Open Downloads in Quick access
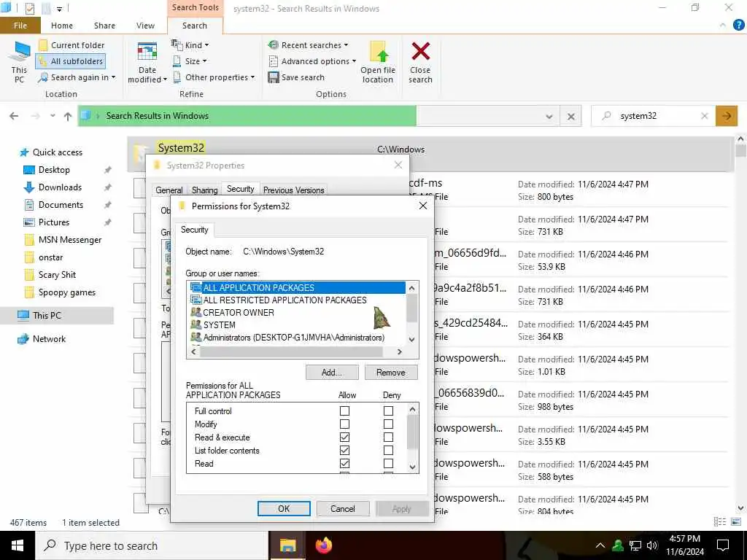The height and width of the screenshot is (560, 747). (x=60, y=187)
